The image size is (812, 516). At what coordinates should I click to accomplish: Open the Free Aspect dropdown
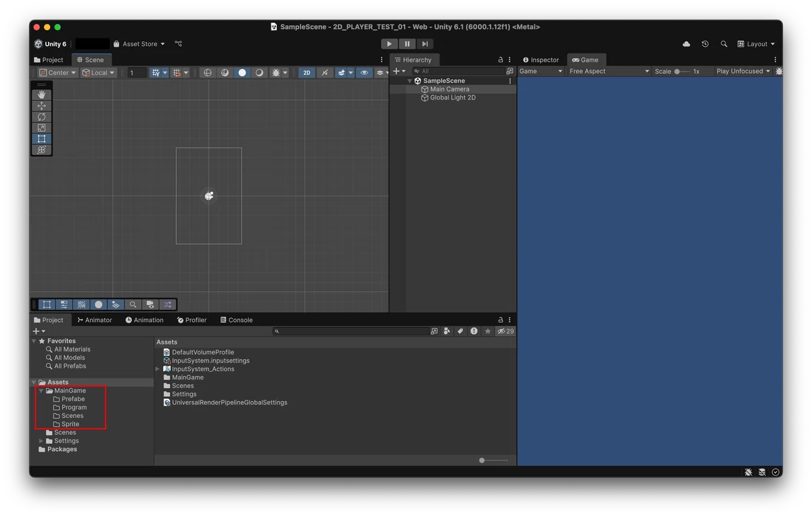[609, 71]
